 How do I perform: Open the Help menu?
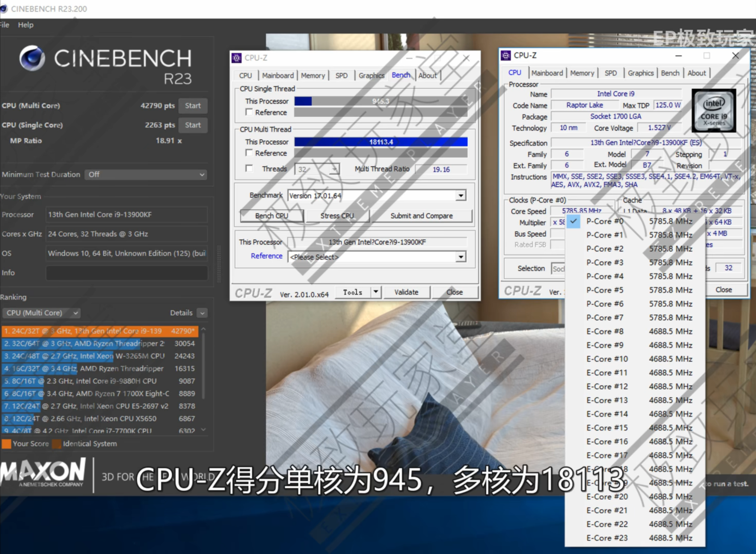[x=26, y=25]
